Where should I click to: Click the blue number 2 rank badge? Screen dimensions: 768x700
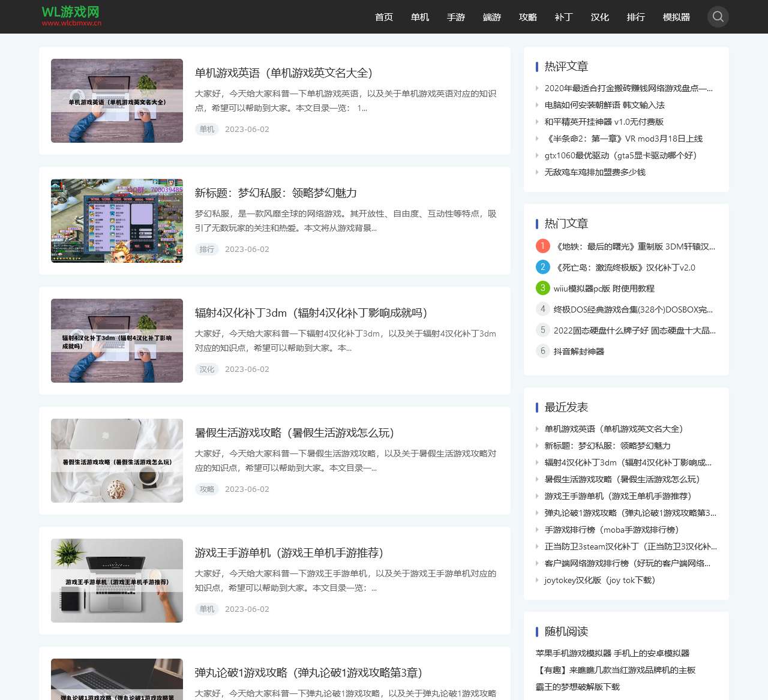click(542, 267)
